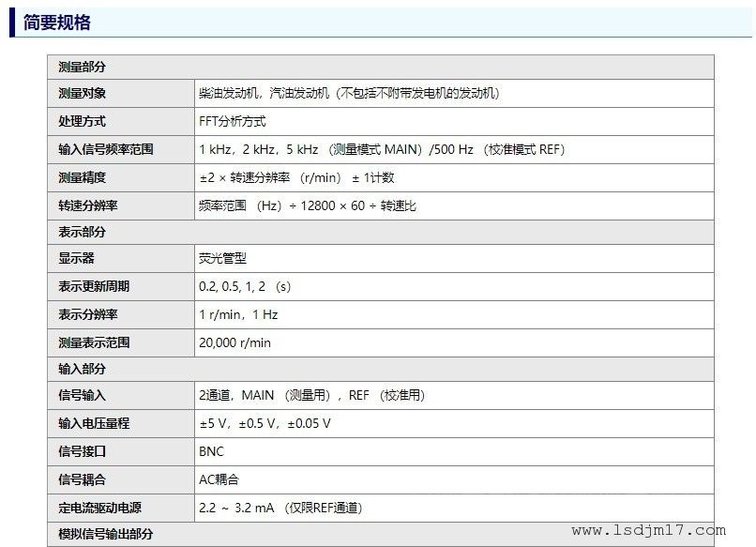Click the 简要规格 section heading

click(x=56, y=23)
